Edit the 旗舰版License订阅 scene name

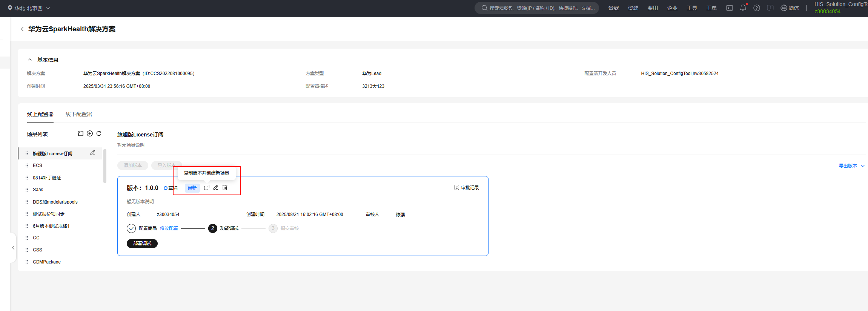93,153
